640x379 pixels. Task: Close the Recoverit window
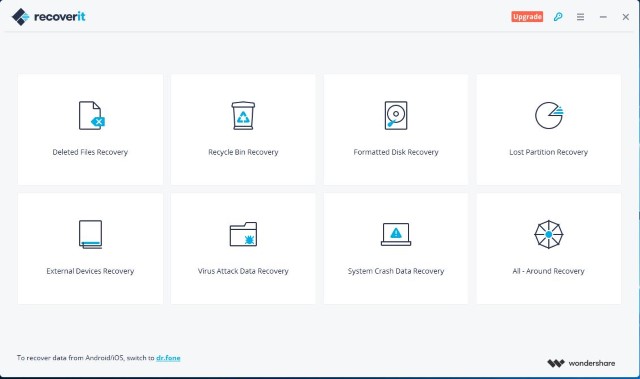coord(625,17)
